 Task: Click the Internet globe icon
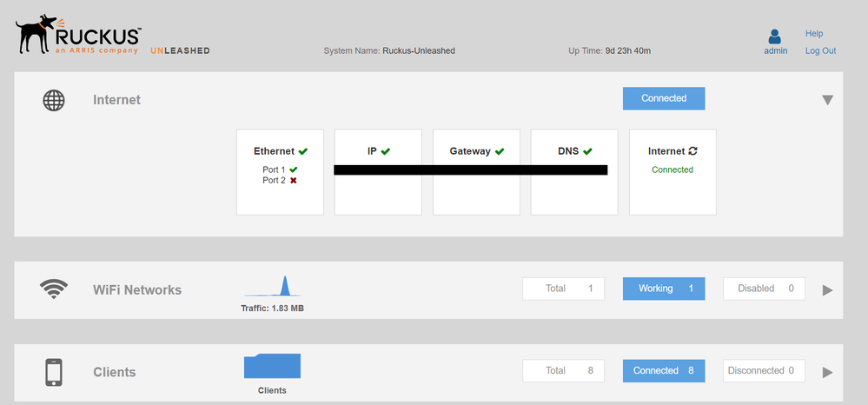[x=54, y=100]
